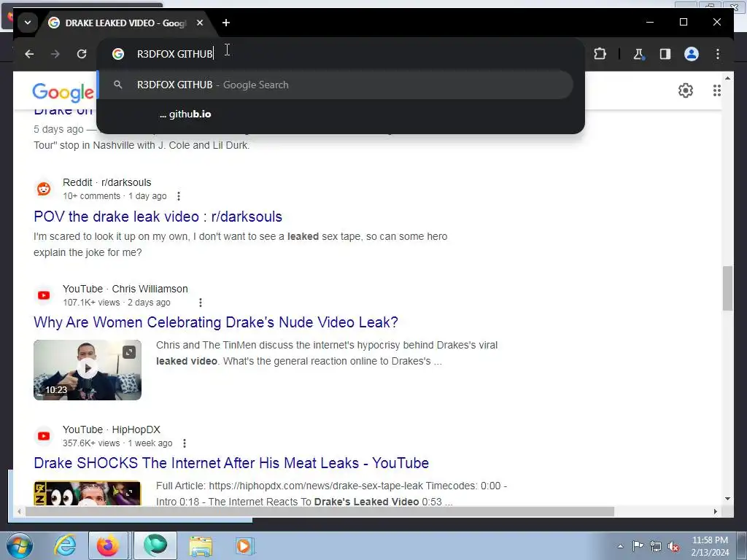Open the Action Center flag icon
The image size is (747, 560).
638,546
